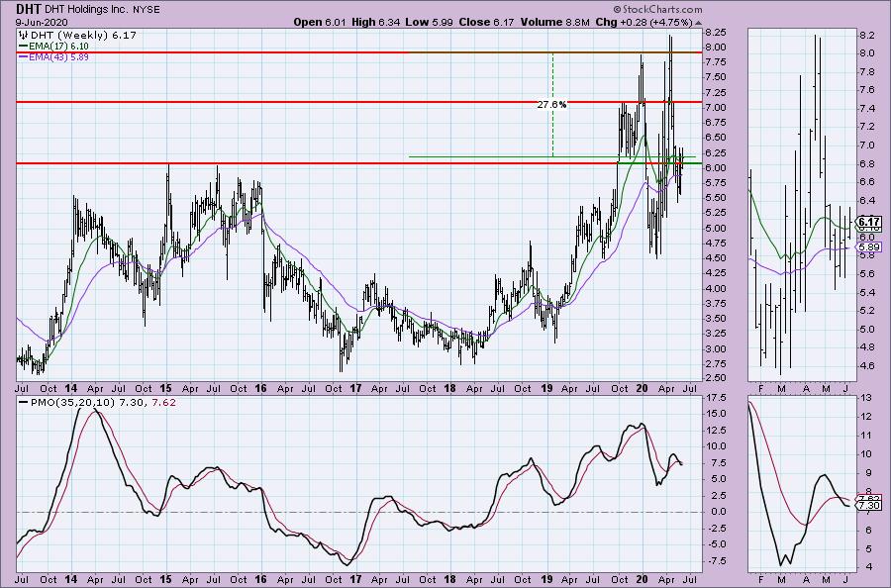
Task: Click the bold DHT ticker symbol title
Action: pos(27,9)
